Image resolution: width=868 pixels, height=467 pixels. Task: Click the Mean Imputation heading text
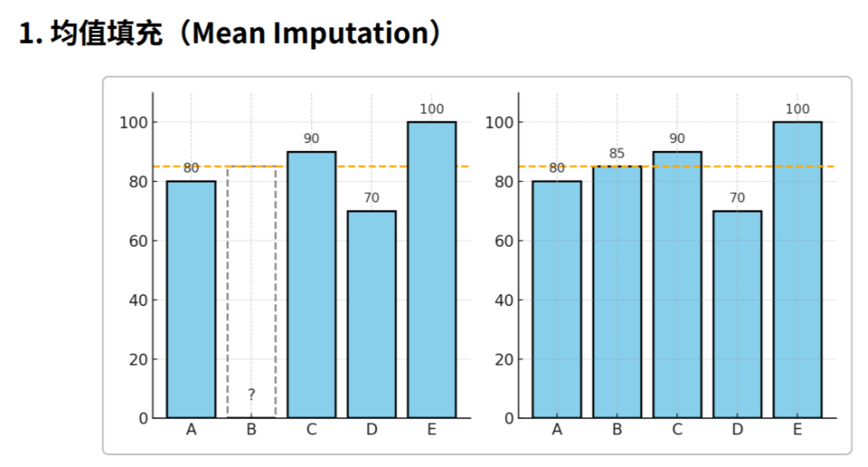coord(231,33)
